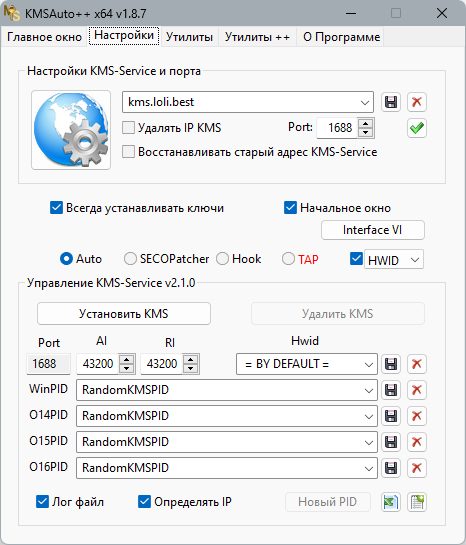Click the green checkmark apply icon
This screenshot has width=466, height=545.
click(x=417, y=128)
